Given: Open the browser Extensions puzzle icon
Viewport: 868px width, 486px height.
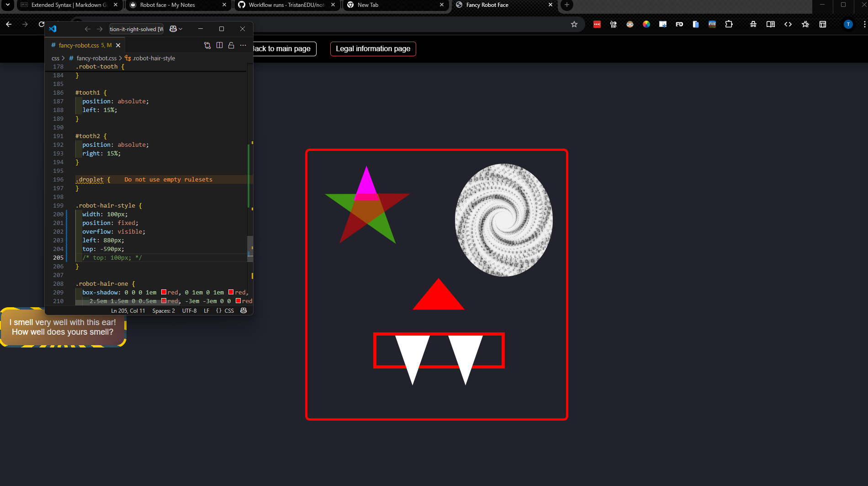Looking at the screenshot, I should pos(729,24).
